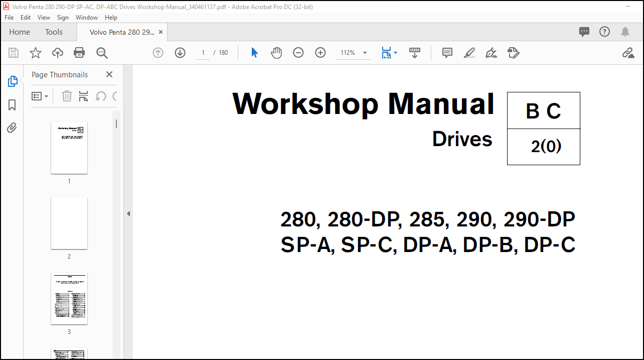The image size is (644, 360).
Task: Rotate page counterclockwise in thumbnails panel
Action: pos(101,96)
